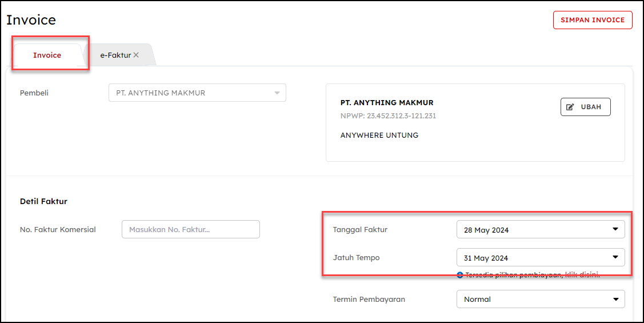
Task: Open the Pembeli buyer selection field
Action: pyautogui.click(x=191, y=93)
